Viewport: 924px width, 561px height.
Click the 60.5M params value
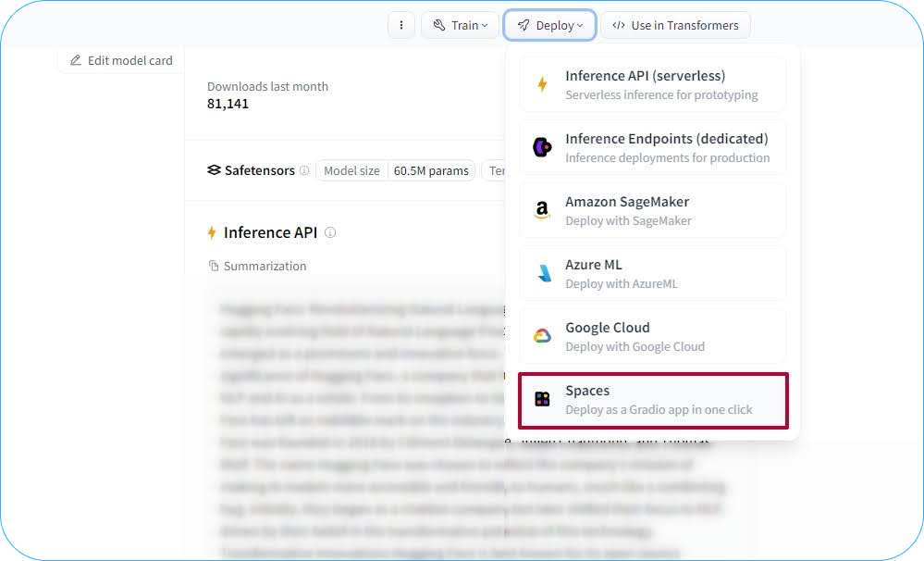click(431, 170)
